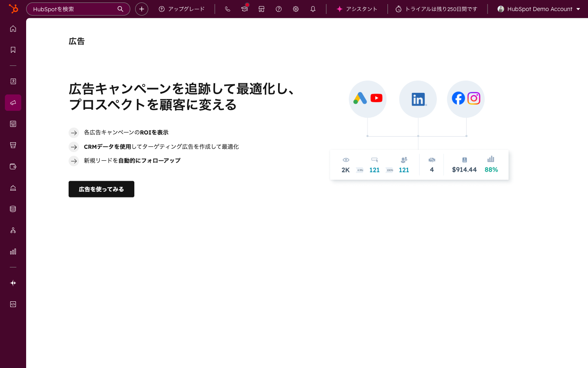Click the $914.44 value in illustration
588x368 pixels.
point(464,170)
